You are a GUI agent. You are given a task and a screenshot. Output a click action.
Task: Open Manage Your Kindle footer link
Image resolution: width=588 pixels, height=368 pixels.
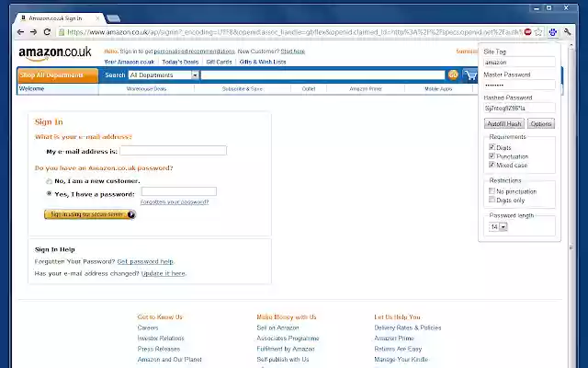(401, 360)
